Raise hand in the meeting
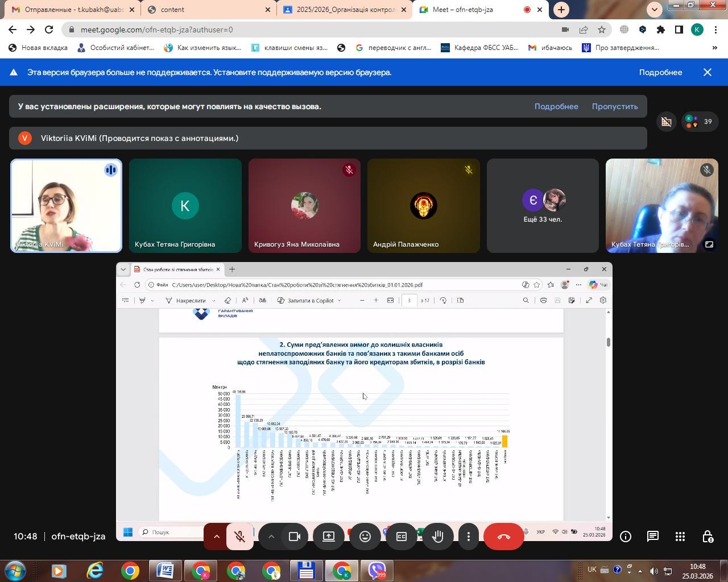The height and width of the screenshot is (582, 728). pyautogui.click(x=438, y=537)
